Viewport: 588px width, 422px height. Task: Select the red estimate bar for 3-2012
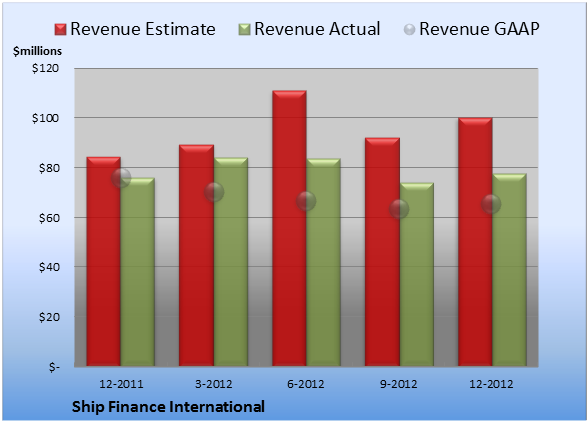tap(196, 255)
